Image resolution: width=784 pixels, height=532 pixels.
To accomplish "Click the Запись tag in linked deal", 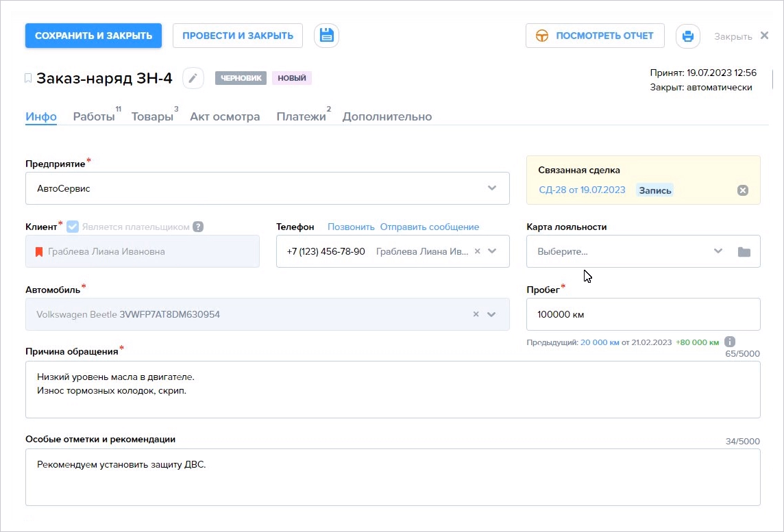I will pyautogui.click(x=655, y=190).
